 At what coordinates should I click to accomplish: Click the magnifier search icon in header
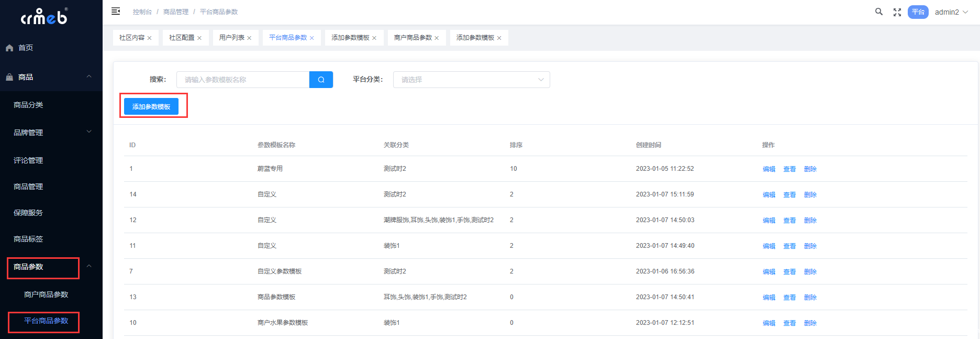point(879,12)
